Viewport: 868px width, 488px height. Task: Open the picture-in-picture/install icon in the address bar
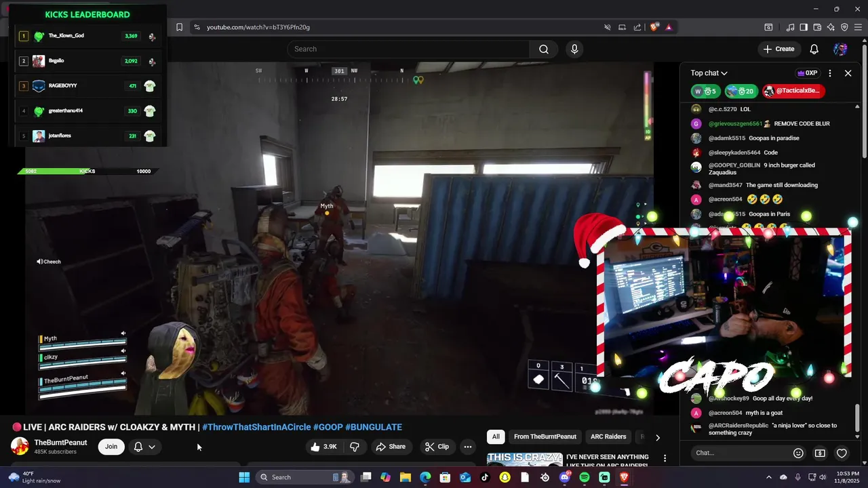click(x=622, y=27)
